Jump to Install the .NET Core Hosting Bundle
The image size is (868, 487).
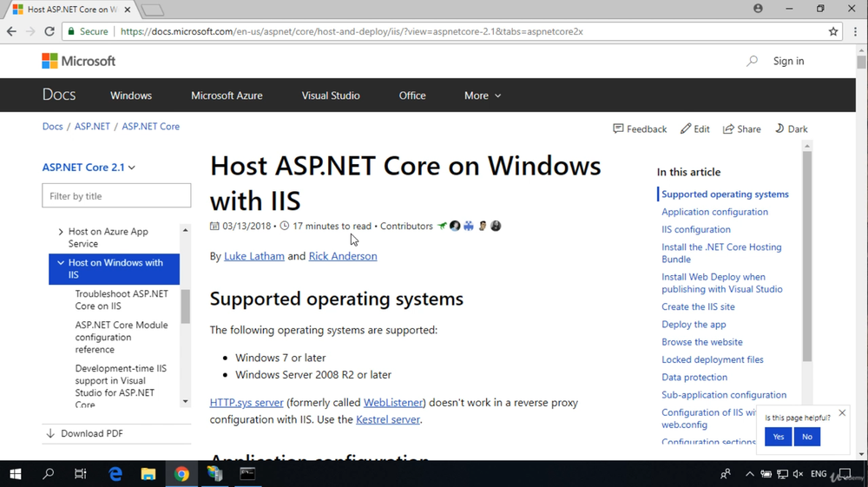point(721,253)
